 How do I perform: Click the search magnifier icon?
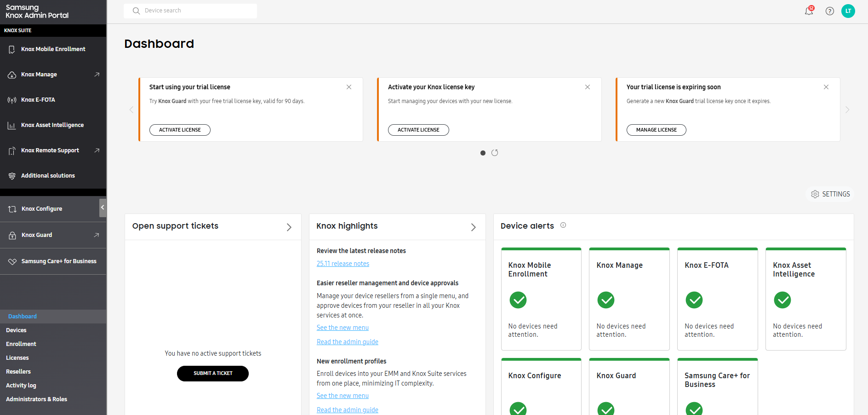[x=136, y=11]
